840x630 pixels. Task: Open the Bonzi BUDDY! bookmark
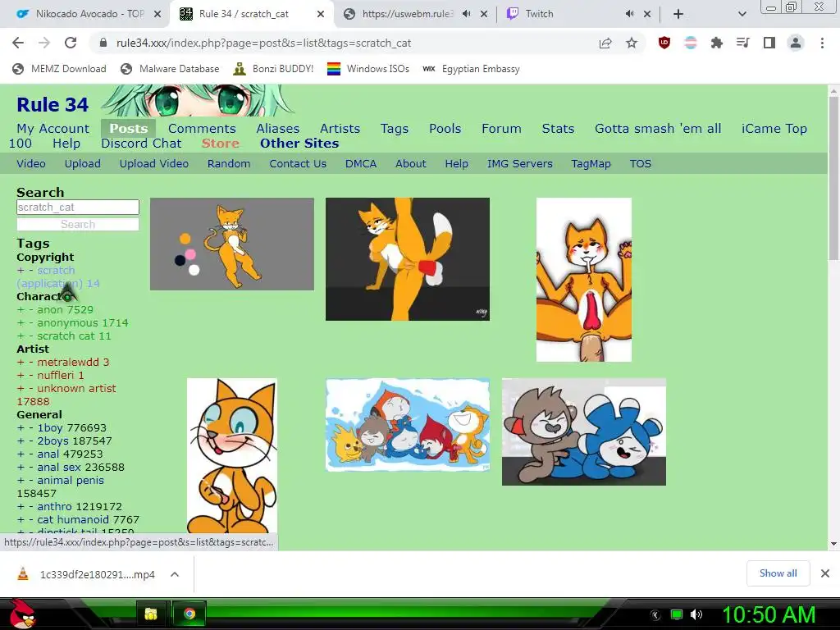point(273,69)
